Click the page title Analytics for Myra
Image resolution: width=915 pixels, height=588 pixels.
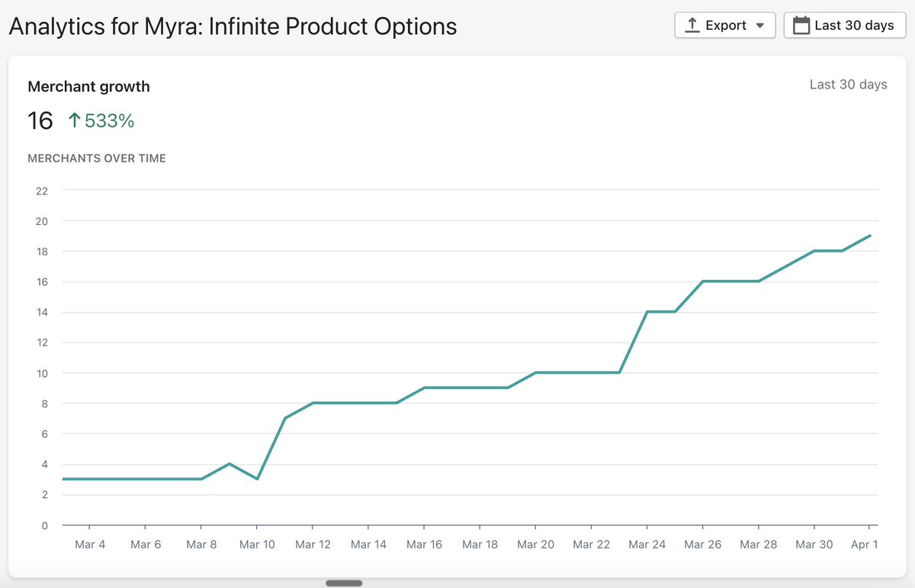[x=233, y=27]
